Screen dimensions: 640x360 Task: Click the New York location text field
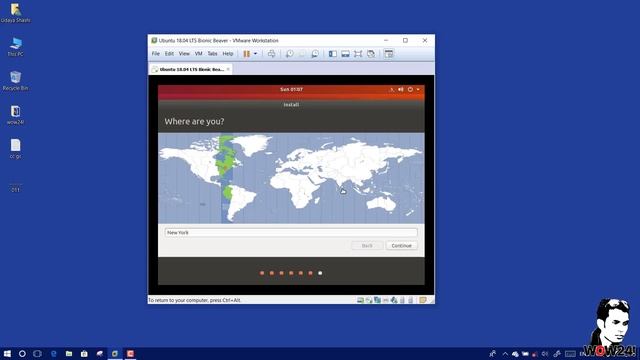[291, 232]
